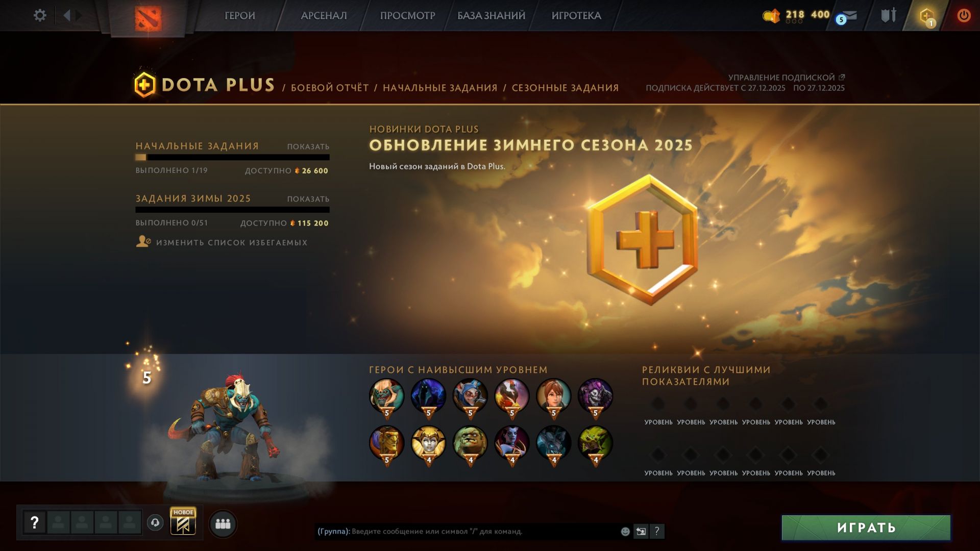Expand the chat window toggle icon
Image resolution: width=980 pixels, height=551 pixels.
[x=641, y=531]
